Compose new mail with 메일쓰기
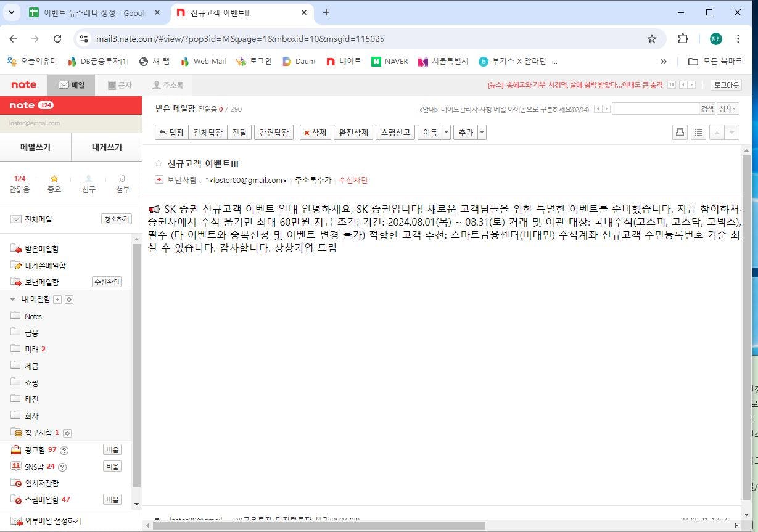Image resolution: width=758 pixels, height=532 pixels. pyautogui.click(x=36, y=147)
